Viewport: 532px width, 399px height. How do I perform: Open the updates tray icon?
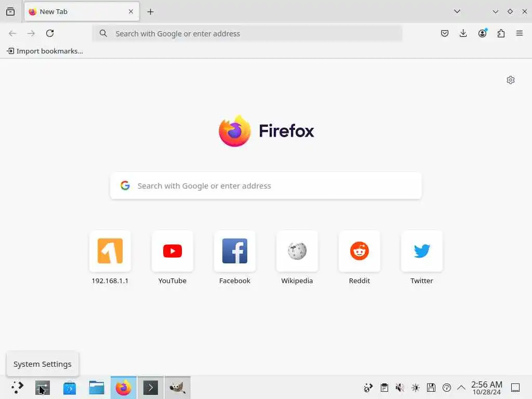[x=368, y=388]
